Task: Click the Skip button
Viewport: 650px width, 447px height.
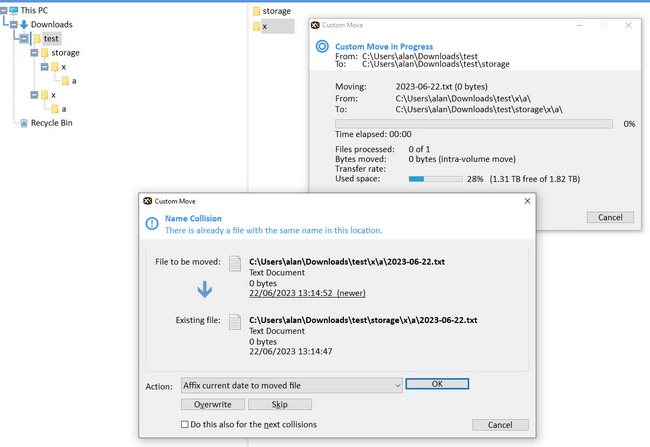Action: coord(280,404)
